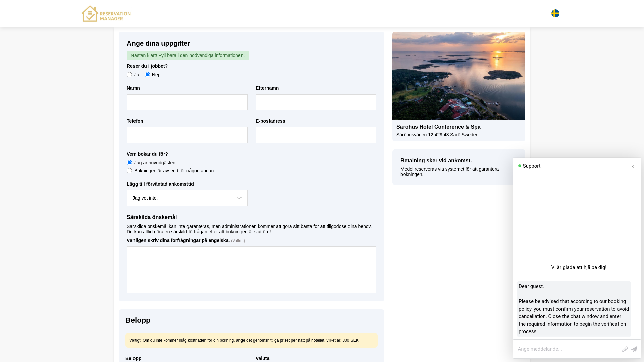Click the Säröhus Hotel Conference & Spa title
This screenshot has height=362, width=644.
438,127
